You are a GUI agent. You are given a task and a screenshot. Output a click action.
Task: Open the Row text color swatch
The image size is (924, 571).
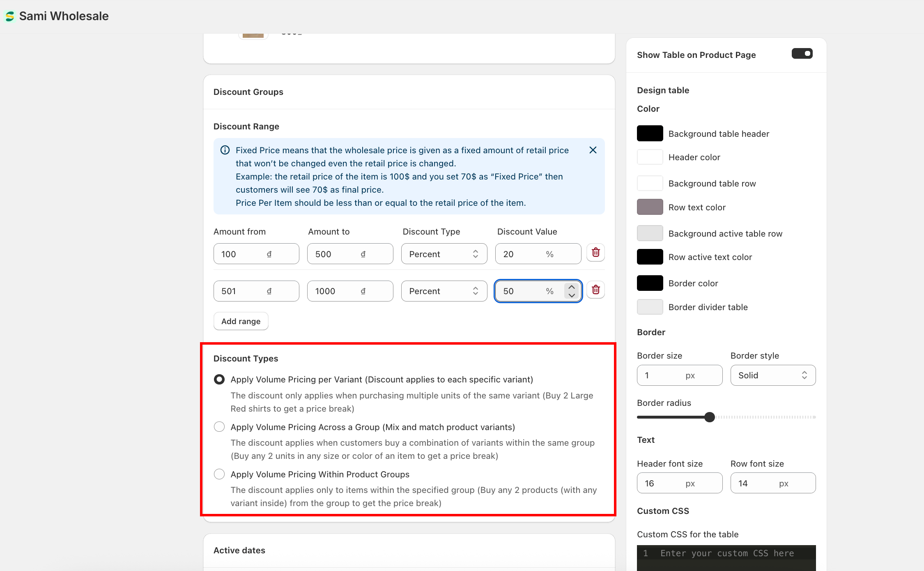(650, 207)
